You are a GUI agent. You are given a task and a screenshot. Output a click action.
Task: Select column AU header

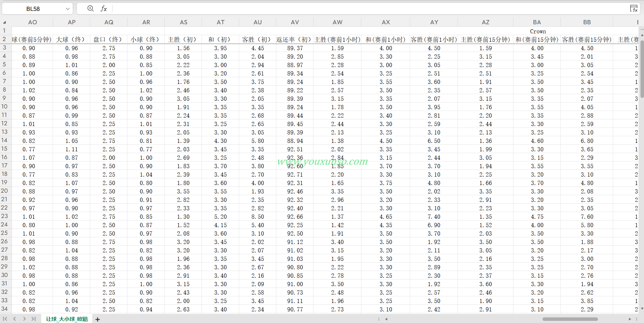(x=258, y=22)
